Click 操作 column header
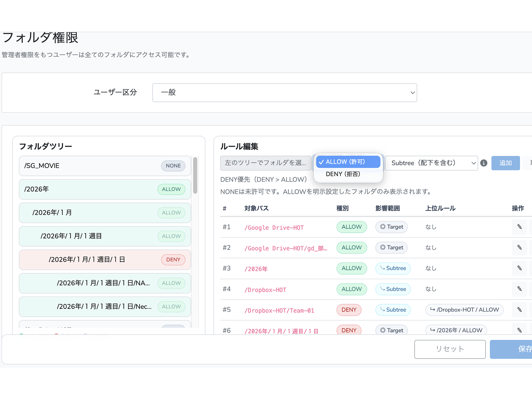 518,208
